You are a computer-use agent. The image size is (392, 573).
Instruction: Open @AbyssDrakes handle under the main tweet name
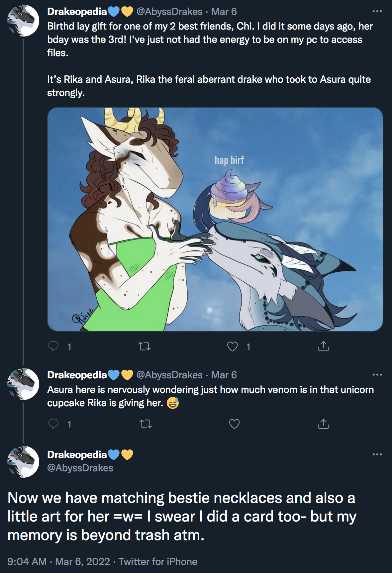pos(80,468)
